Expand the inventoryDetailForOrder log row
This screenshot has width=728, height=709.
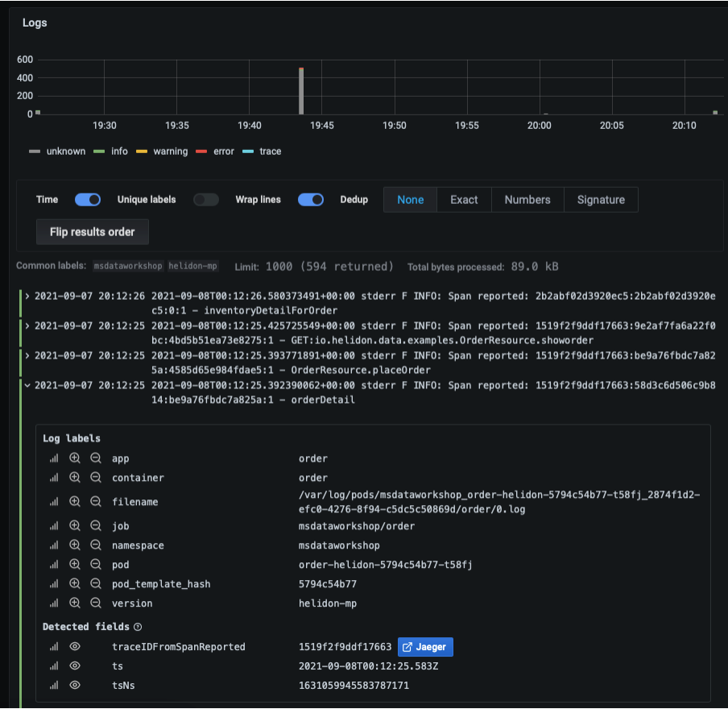click(27, 296)
